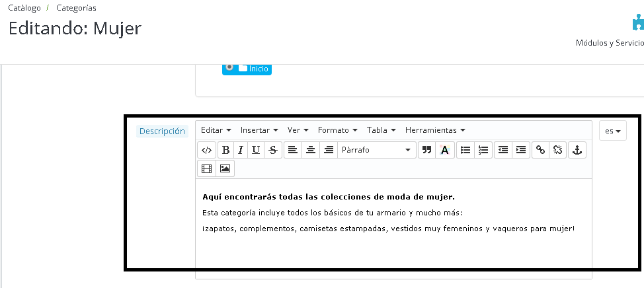Image resolution: width=644 pixels, height=288 pixels.
Task: Click the line starting '¡zapatos, complementos'
Action: [x=389, y=229]
